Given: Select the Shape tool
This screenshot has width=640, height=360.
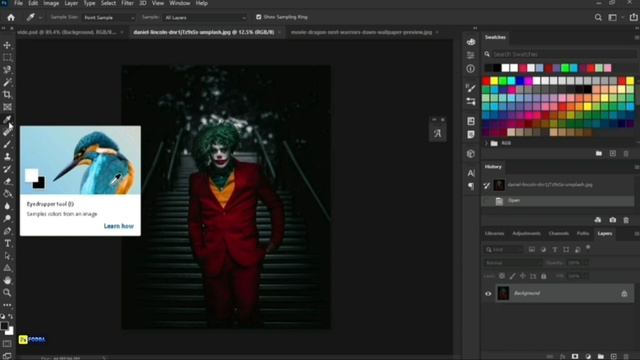Looking at the screenshot, I should (7, 268).
